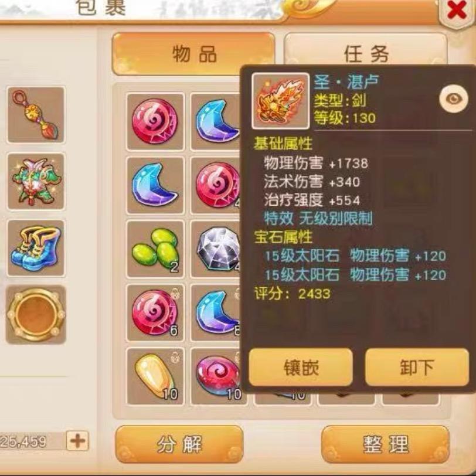Screen dimensions: 476x476
Task: Select the tassel pendant equipment slot
Action: 36,114
